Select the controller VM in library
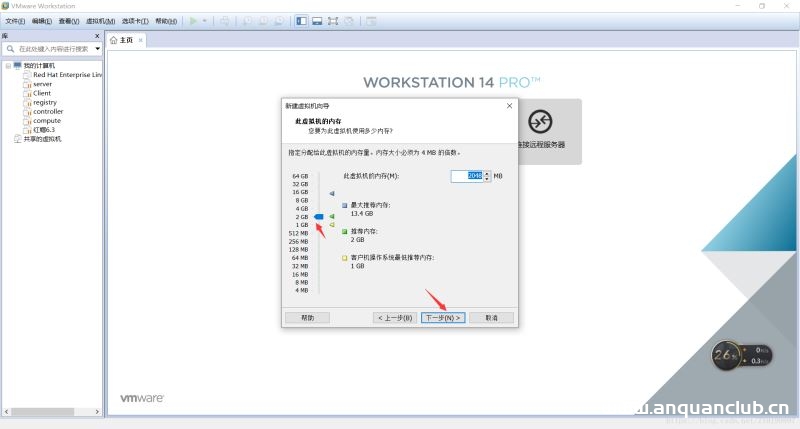Viewport: 800px width, 429px height. [x=48, y=112]
